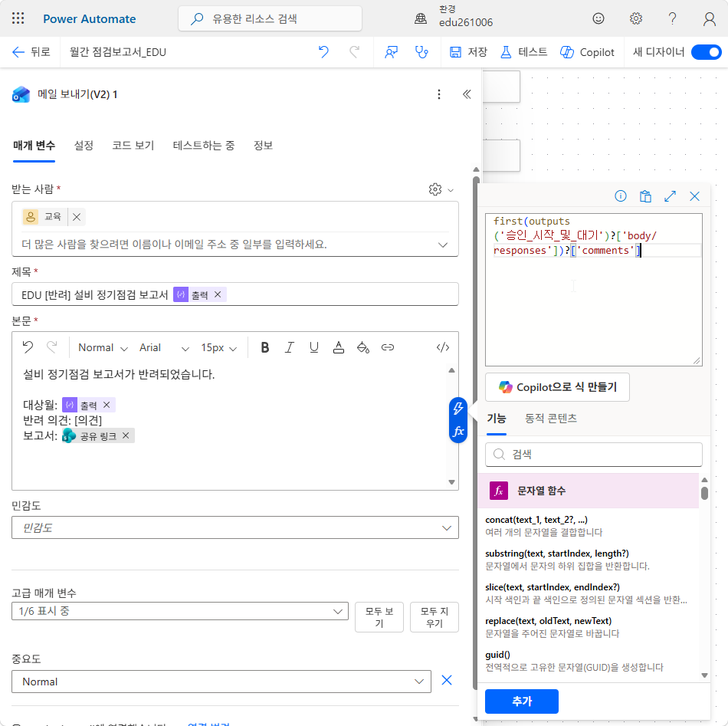Open the help question mark icon
This screenshot has width=728, height=726.
672,18
